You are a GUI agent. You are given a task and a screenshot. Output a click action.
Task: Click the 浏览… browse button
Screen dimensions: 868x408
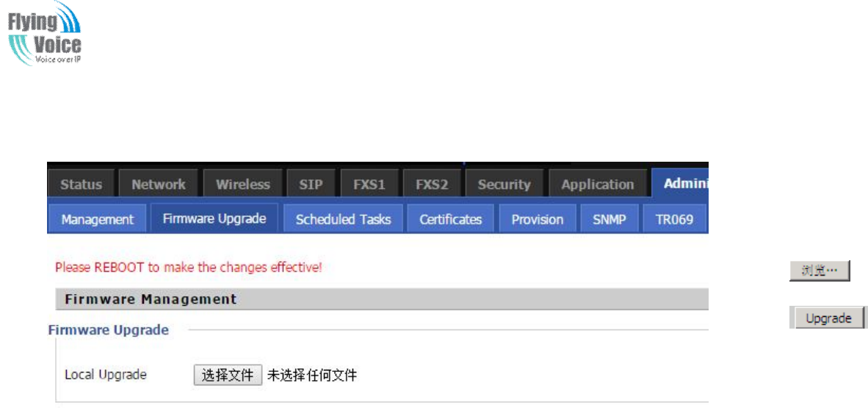820,271
